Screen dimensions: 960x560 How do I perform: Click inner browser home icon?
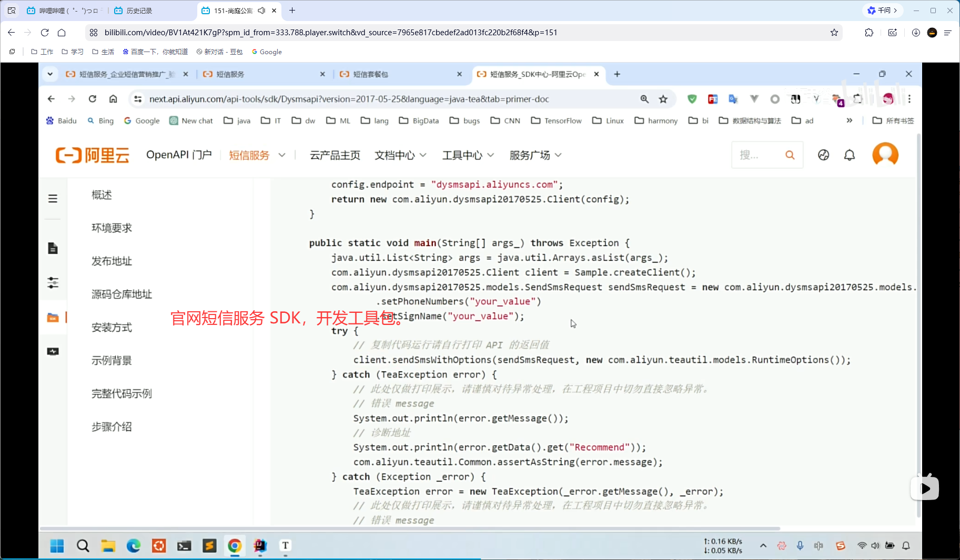113,99
